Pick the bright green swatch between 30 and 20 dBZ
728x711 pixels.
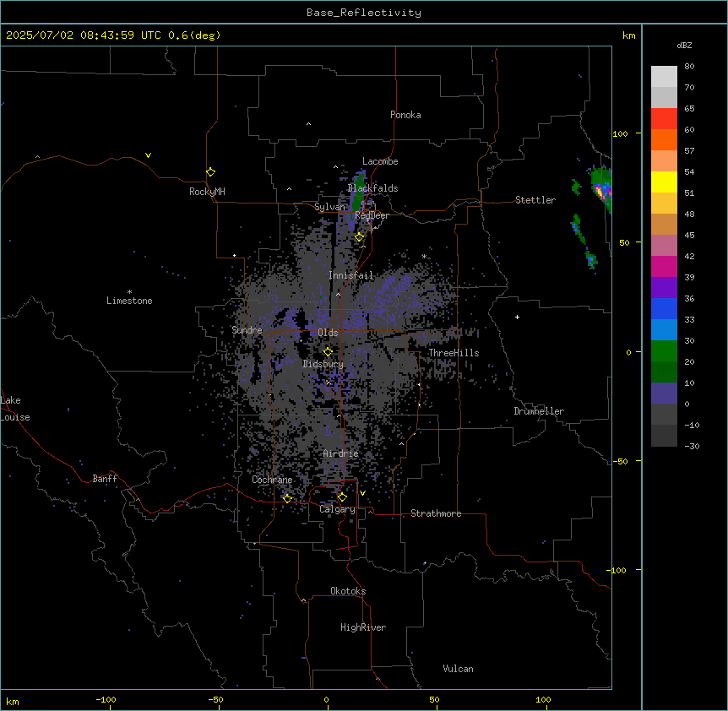tap(664, 351)
